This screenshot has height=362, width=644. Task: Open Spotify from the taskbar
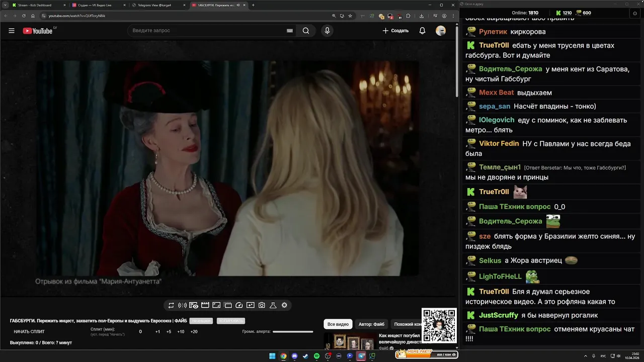(x=316, y=356)
